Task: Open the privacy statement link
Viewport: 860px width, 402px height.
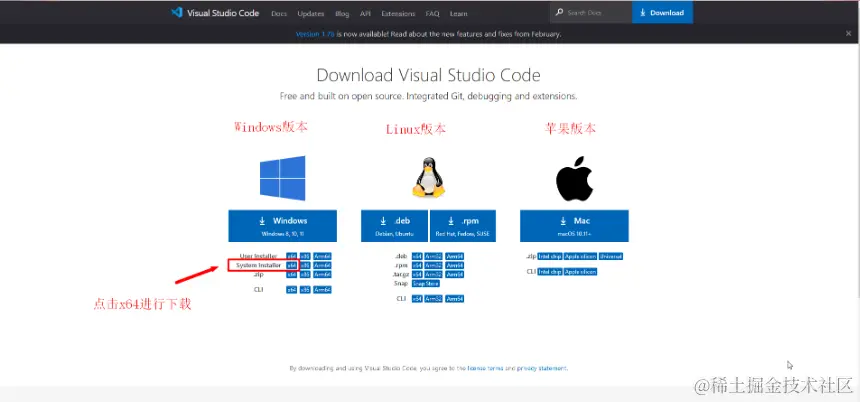Action: coord(542,369)
